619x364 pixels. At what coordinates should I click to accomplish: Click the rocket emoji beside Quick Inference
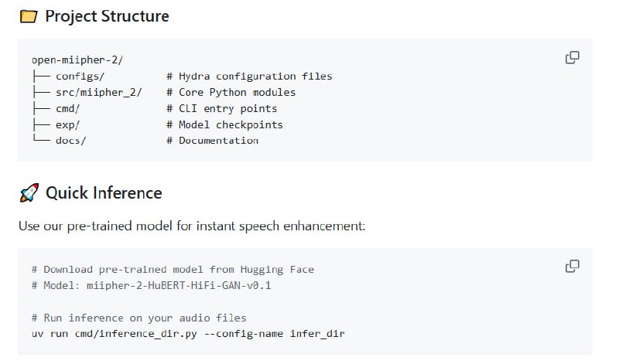pyautogui.click(x=29, y=193)
